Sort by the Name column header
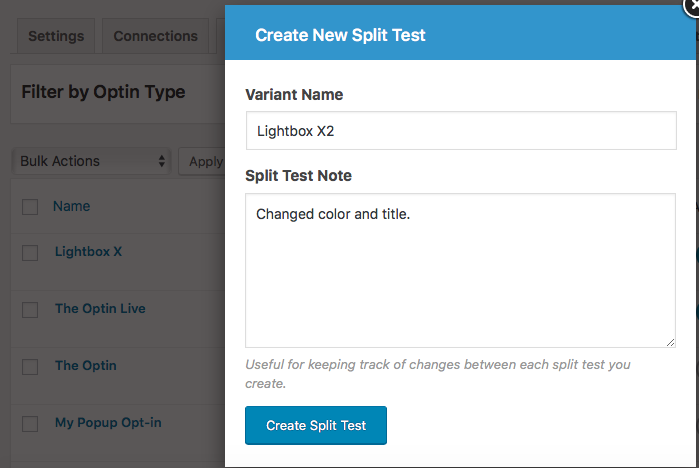699x468 pixels. tap(71, 206)
